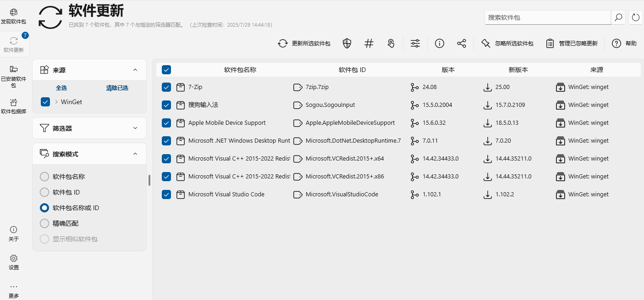Collapse the 搜索模式 panel
644x300 pixels.
[135, 154]
